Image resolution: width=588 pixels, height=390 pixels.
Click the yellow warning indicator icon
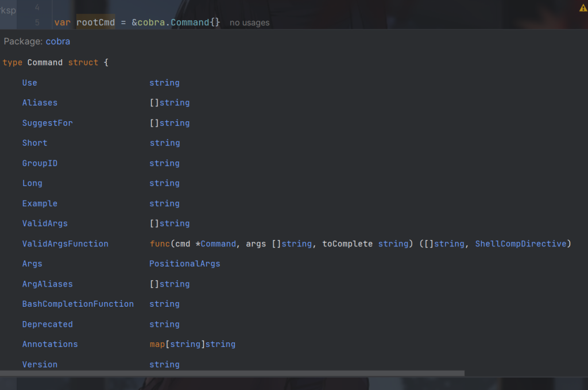583,8
